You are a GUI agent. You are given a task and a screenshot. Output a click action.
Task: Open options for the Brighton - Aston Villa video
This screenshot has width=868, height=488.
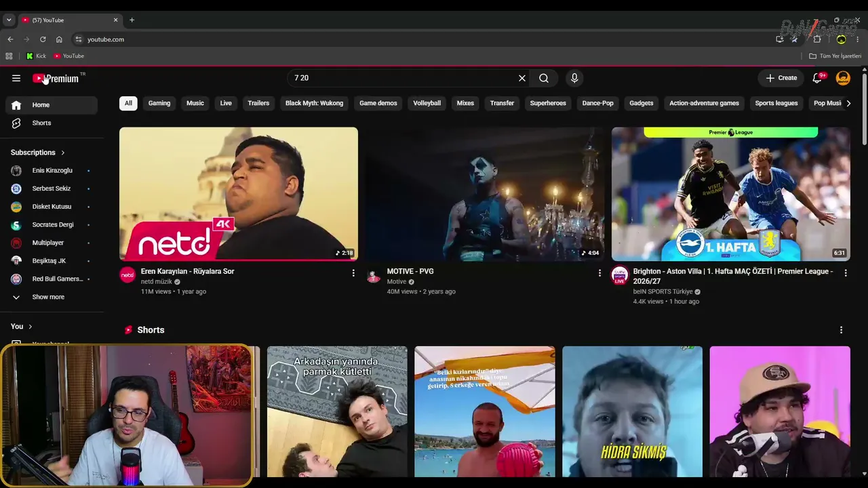pyautogui.click(x=845, y=272)
